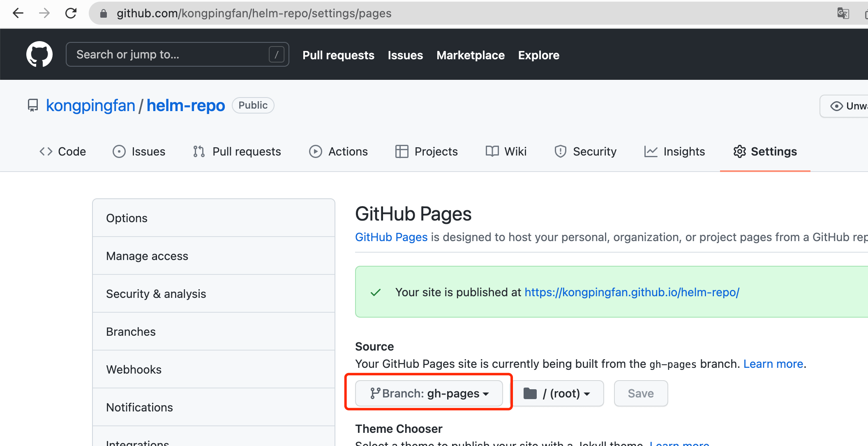Open the Webhooks settings section

(x=214, y=369)
